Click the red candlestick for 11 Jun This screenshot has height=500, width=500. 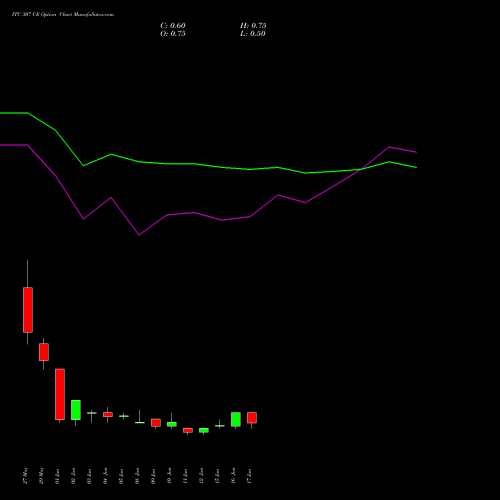point(188,430)
